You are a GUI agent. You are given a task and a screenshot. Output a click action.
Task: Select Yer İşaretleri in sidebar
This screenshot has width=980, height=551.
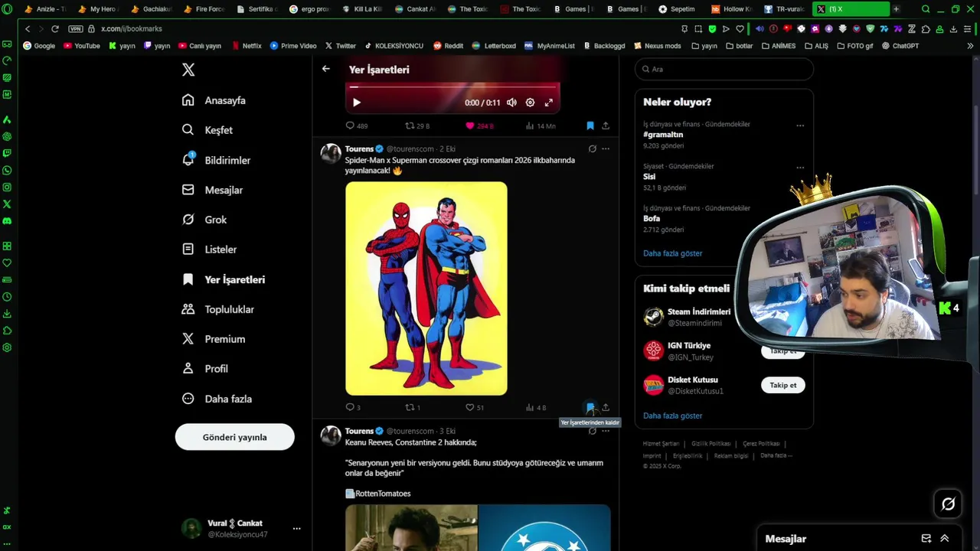pyautogui.click(x=223, y=279)
